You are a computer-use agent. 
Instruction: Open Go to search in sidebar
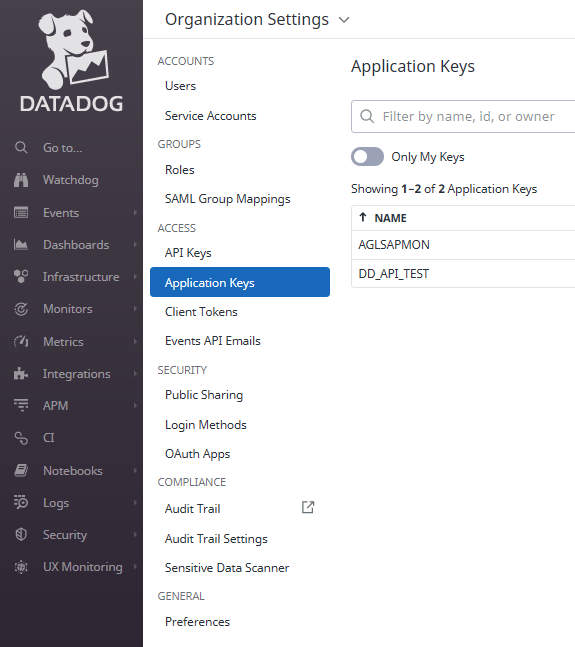click(63, 148)
